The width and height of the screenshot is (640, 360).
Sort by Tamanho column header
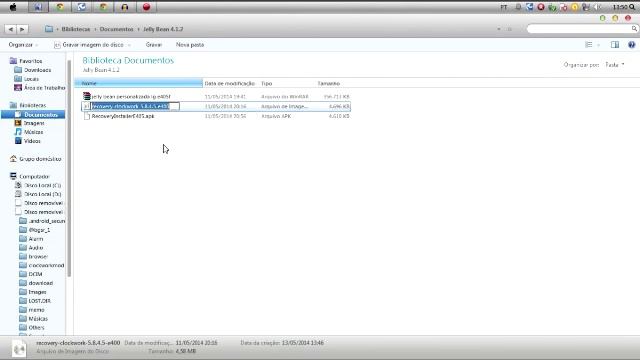pos(329,83)
